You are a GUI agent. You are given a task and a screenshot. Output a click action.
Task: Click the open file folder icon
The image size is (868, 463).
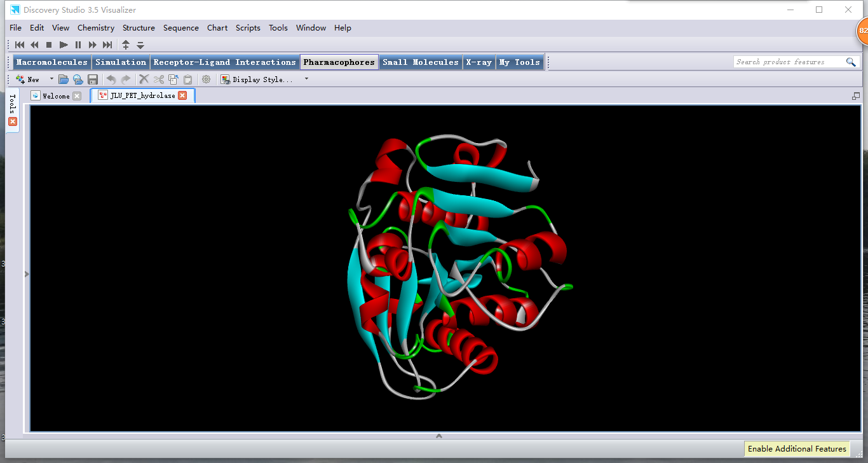tap(63, 79)
